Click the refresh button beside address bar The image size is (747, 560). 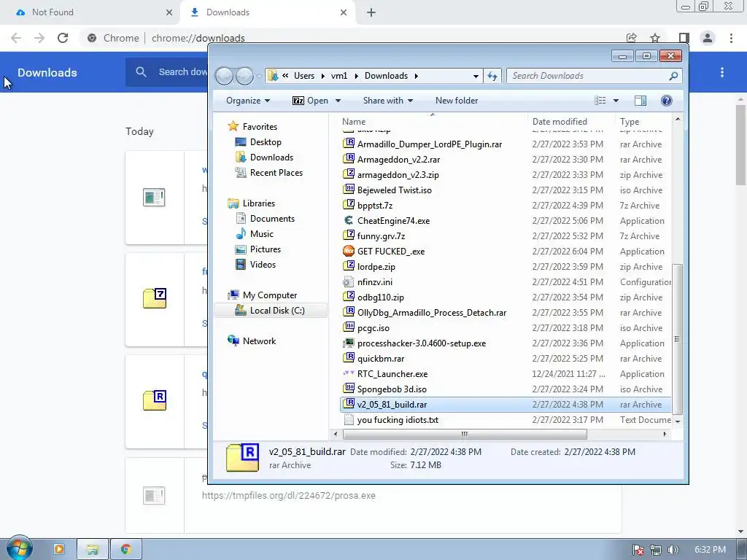[492, 76]
